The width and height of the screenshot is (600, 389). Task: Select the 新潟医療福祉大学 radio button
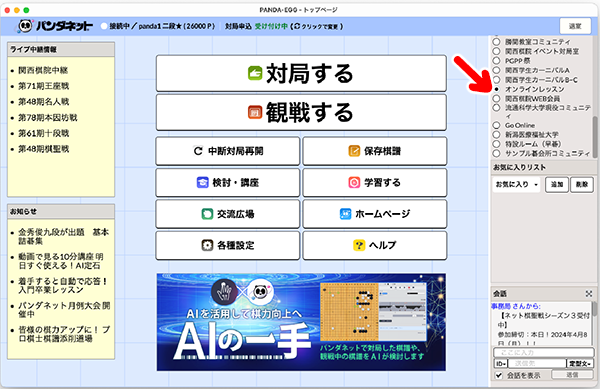point(496,135)
